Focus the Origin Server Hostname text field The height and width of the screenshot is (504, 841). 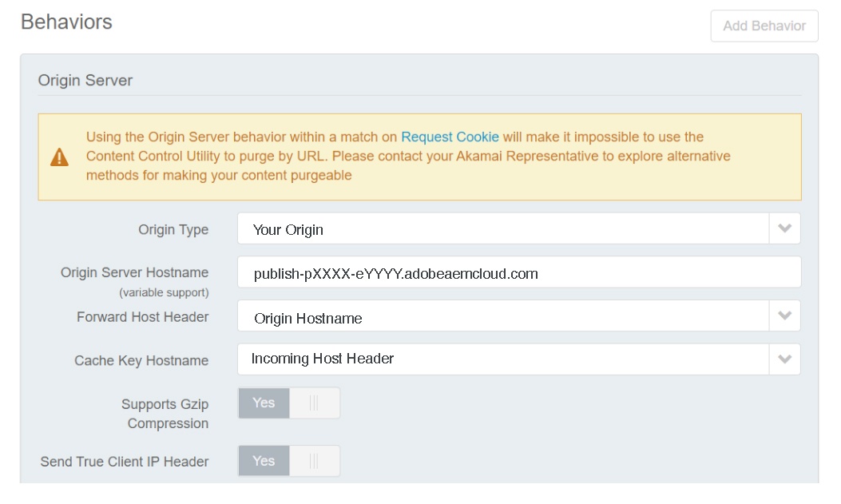pos(518,272)
